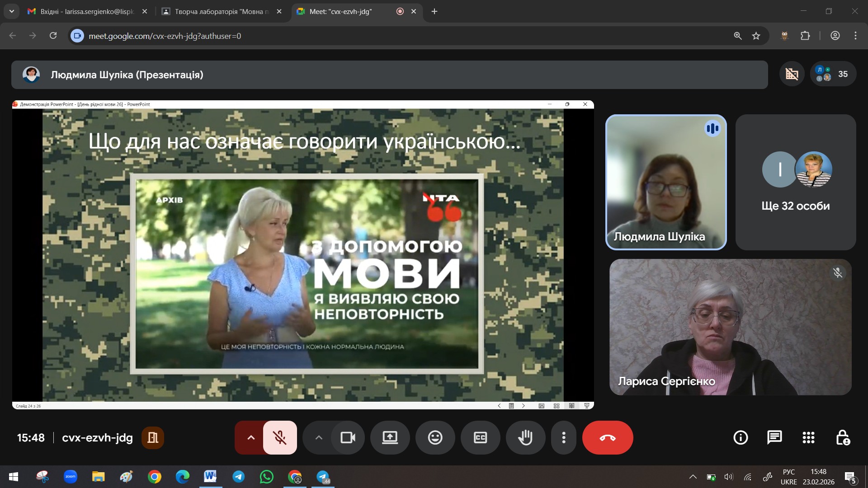
Task: Unmute the microphone toggle
Action: (280, 437)
